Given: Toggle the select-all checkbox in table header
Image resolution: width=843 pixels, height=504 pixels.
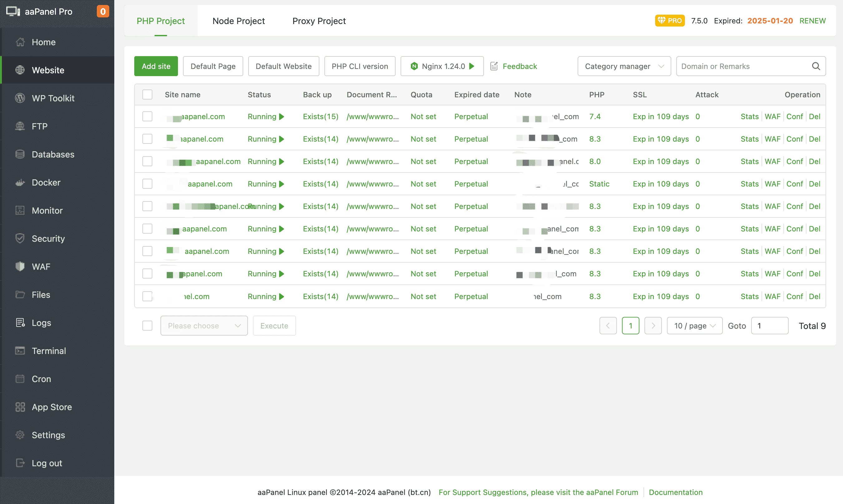Looking at the screenshot, I should [x=147, y=95].
